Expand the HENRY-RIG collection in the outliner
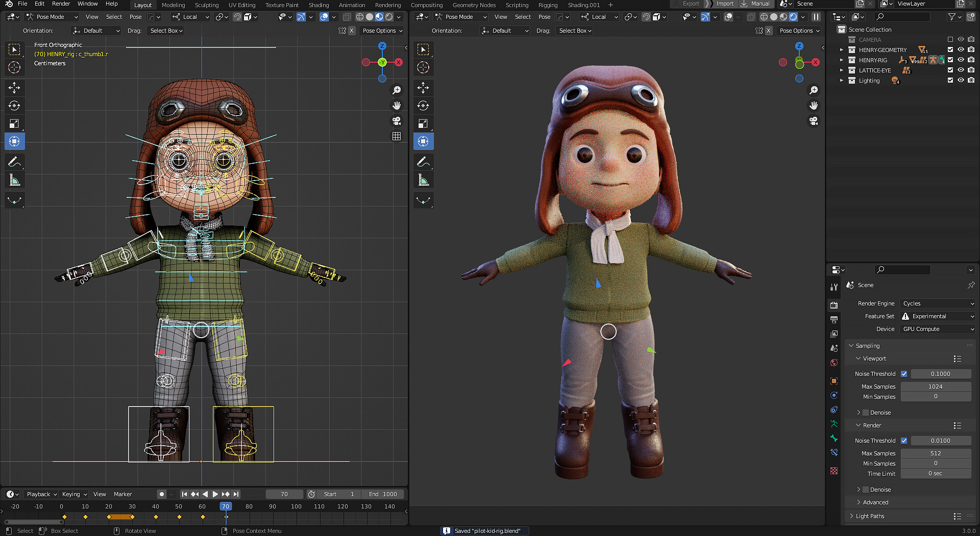 click(x=841, y=60)
